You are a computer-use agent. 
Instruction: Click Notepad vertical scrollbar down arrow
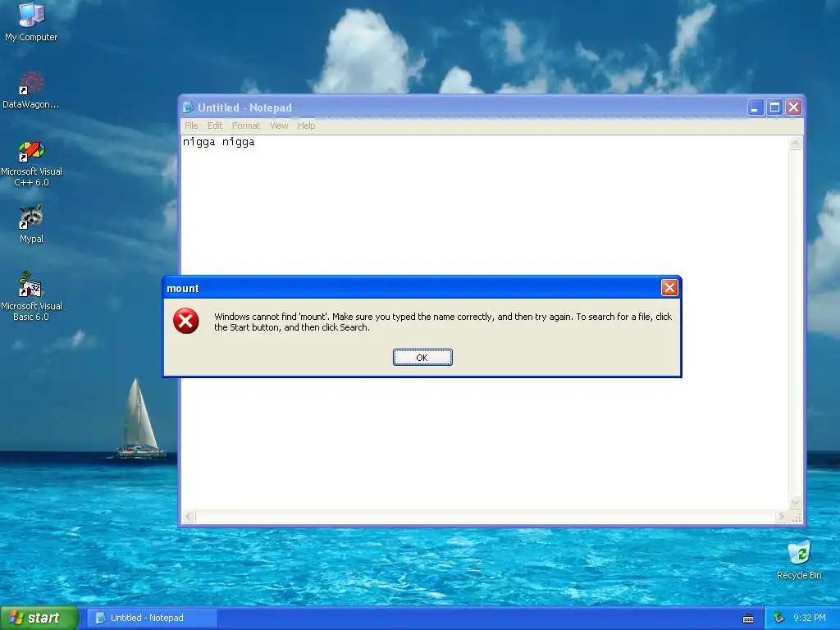point(796,502)
